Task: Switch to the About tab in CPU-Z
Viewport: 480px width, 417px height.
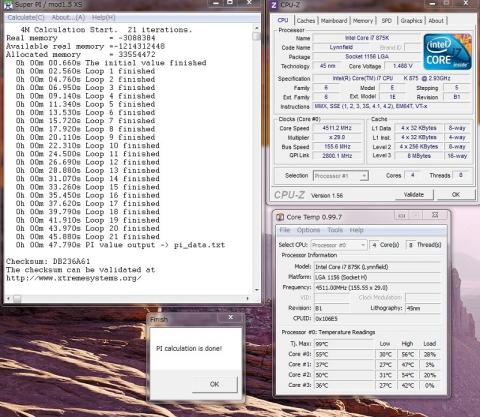Action: click(436, 21)
